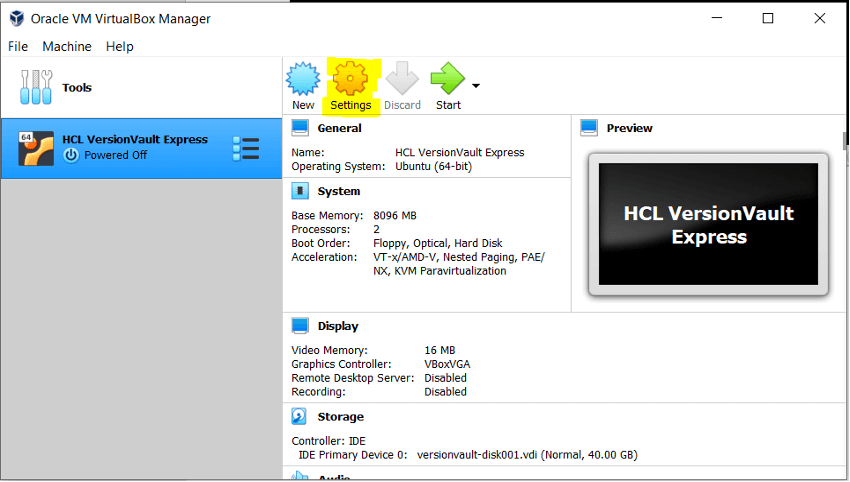Click the Preview heading
850x482 pixels.
pyautogui.click(x=629, y=128)
